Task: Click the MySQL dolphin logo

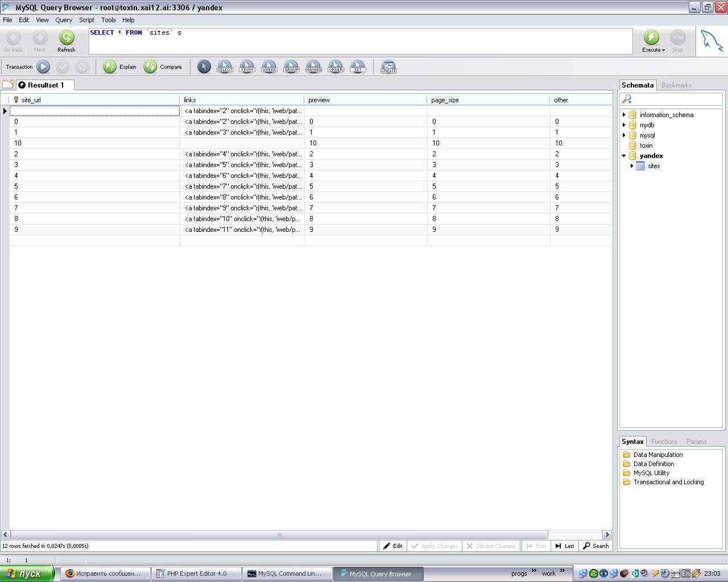Action: 712,42
